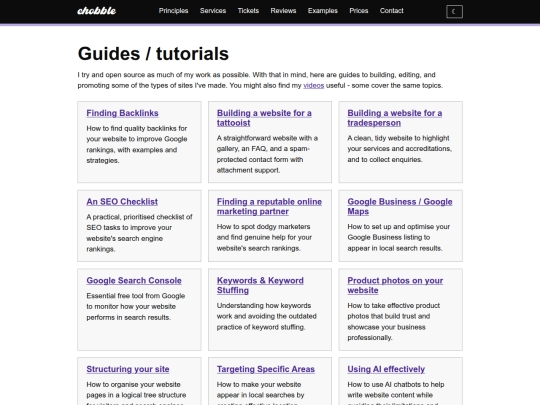Click text 'How to use AI chatbots to help'

[x=396, y=394]
